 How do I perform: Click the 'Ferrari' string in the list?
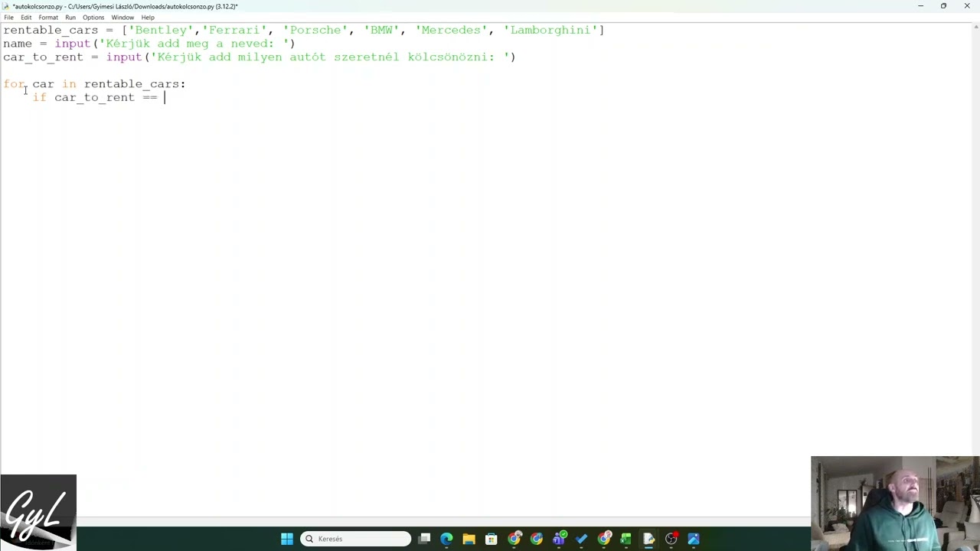tap(235, 30)
